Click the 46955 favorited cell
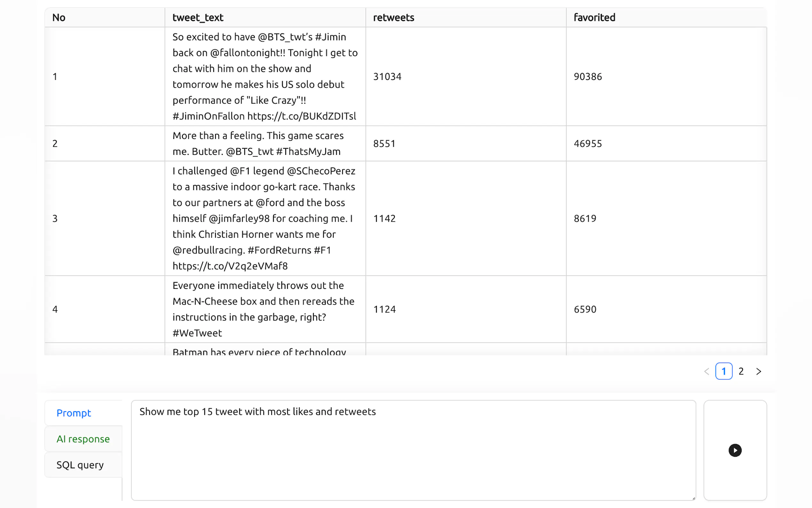Viewport: 812px width, 508px height. (588, 143)
